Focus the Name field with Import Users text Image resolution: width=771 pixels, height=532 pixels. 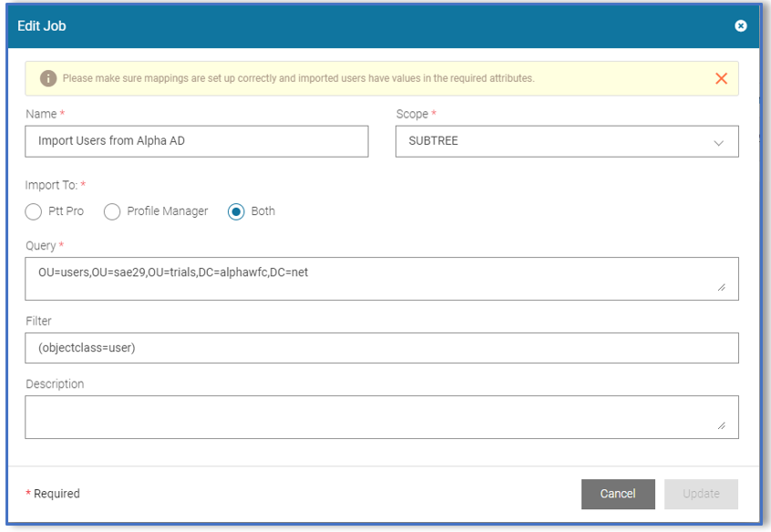(197, 141)
